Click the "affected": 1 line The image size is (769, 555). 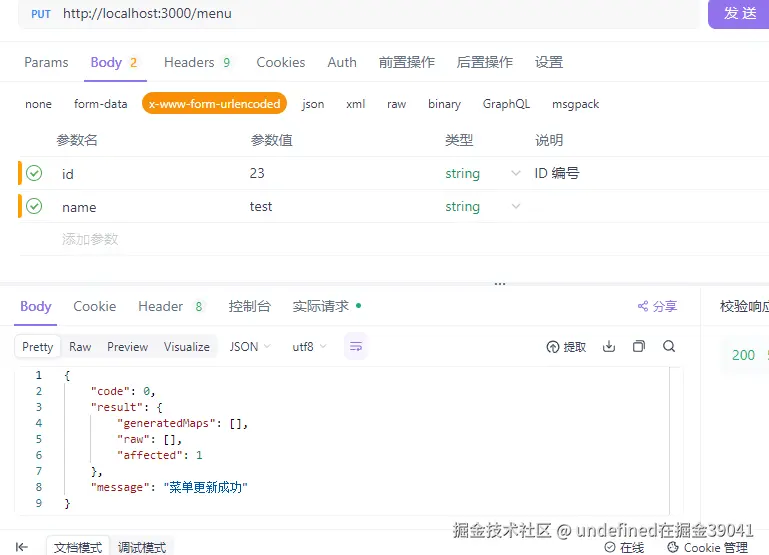159,455
